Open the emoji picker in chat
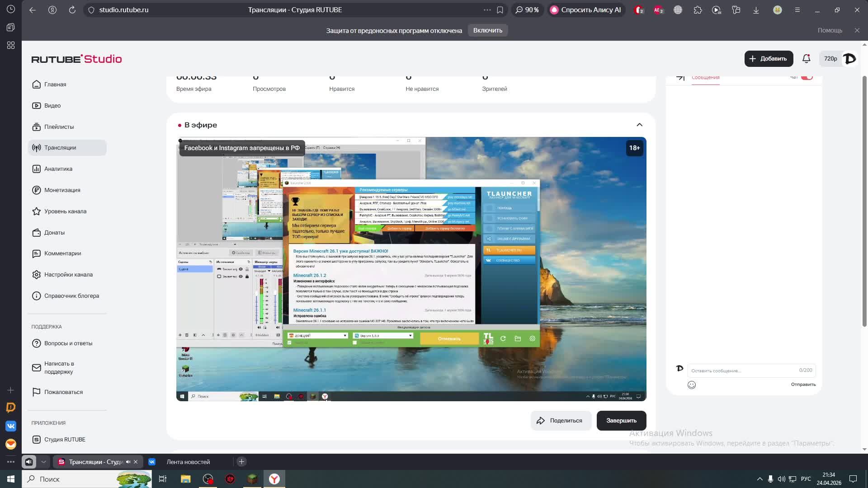Image resolution: width=868 pixels, height=488 pixels. [691, 385]
